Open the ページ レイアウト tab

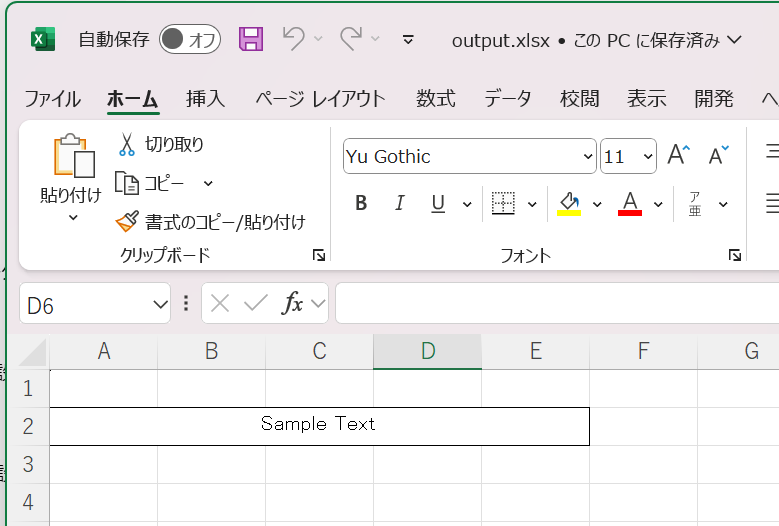click(x=320, y=99)
